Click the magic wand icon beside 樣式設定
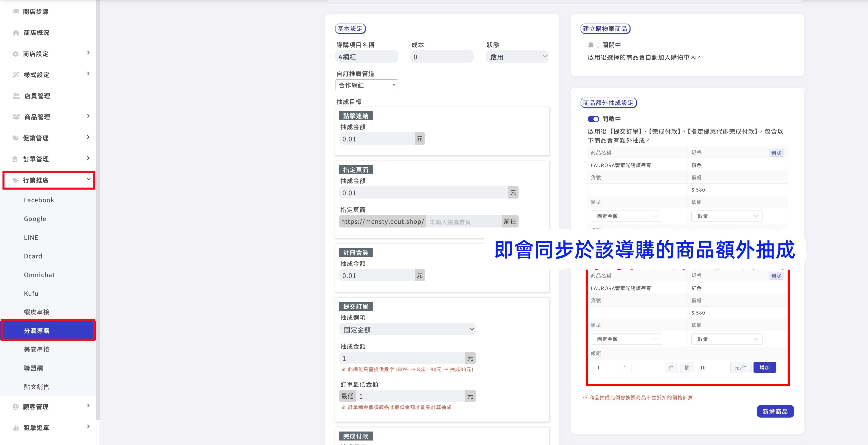 point(16,75)
